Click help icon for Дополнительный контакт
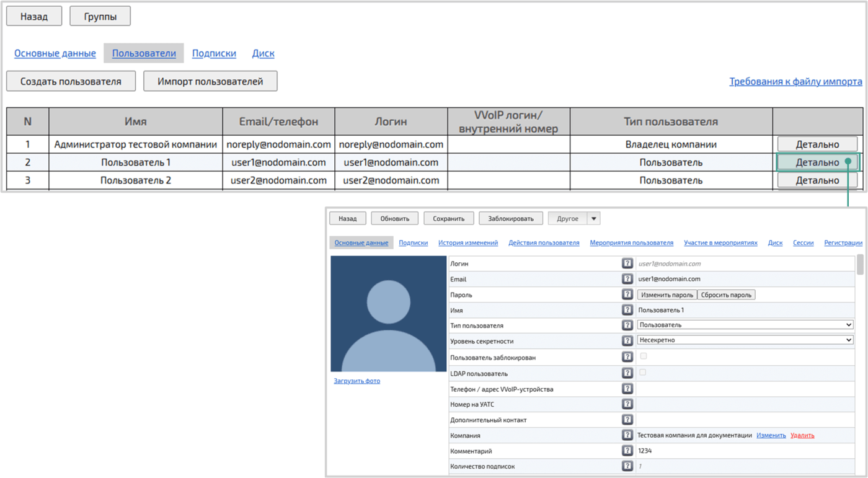 tap(627, 419)
